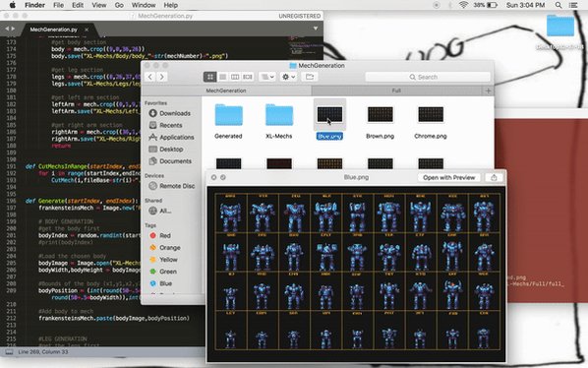588x368 pixels.
Task: Select the Blue.png file thumbnail
Action: [329, 114]
